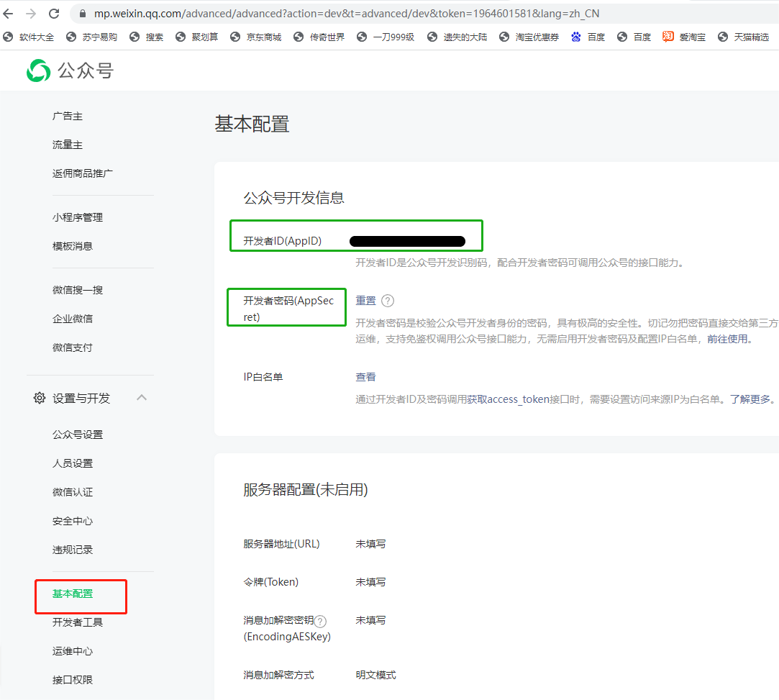Click the orange 爱淘宝 bookmark icon

[668, 36]
